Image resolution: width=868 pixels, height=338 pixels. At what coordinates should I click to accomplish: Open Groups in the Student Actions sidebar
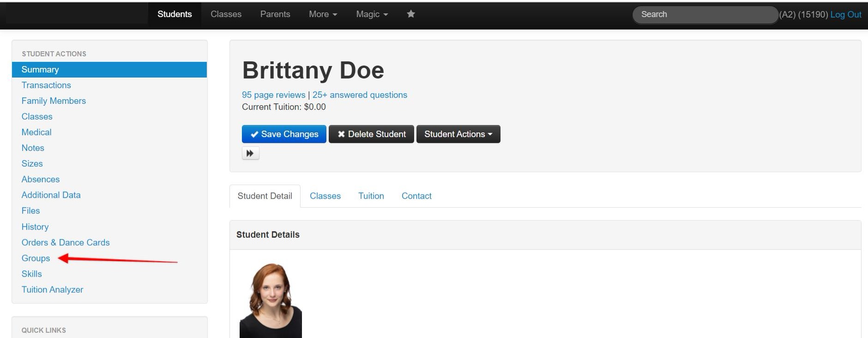(x=36, y=259)
